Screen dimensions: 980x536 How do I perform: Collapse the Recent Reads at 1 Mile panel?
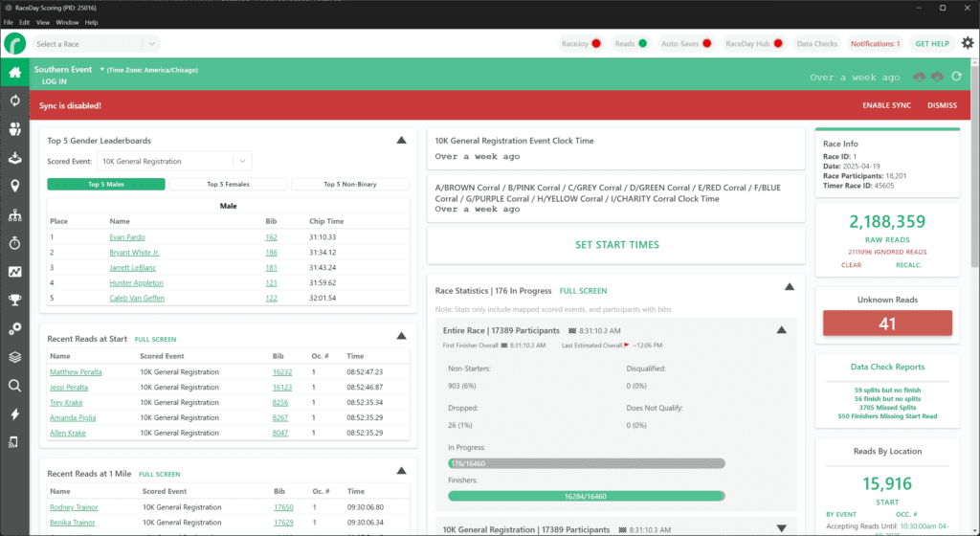(401, 470)
